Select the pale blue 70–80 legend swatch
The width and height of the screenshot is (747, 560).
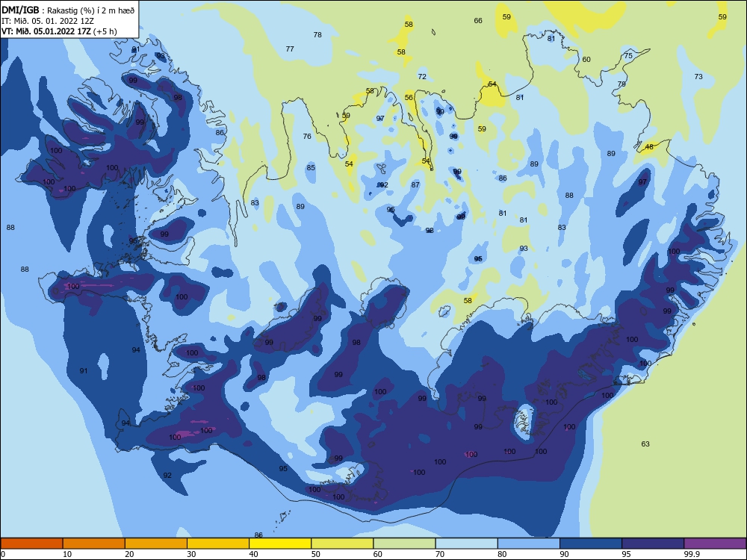[466, 544]
